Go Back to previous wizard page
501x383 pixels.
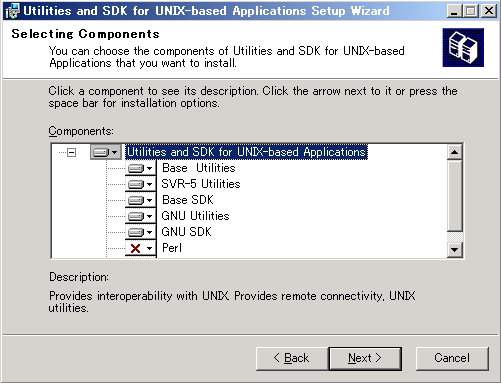coord(292,359)
